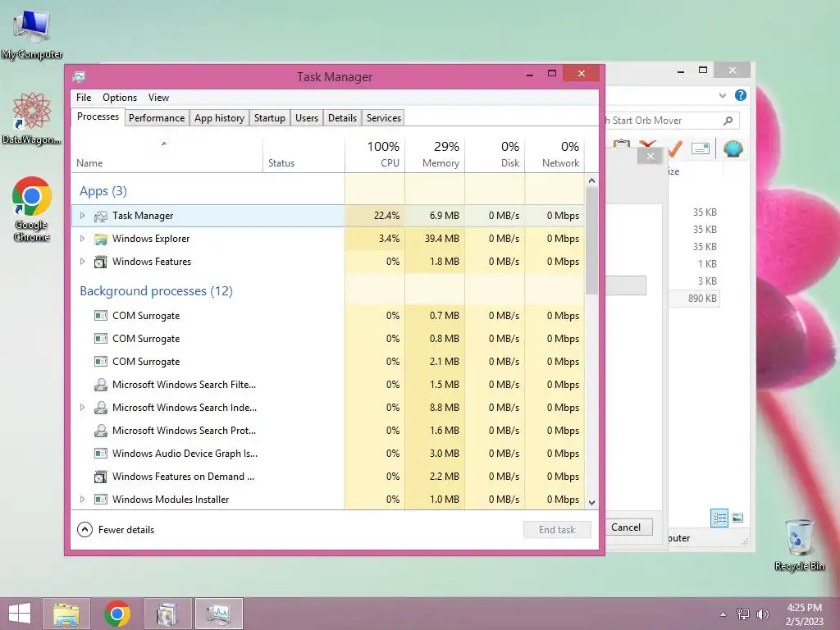Switch to the Startup tab

click(269, 118)
